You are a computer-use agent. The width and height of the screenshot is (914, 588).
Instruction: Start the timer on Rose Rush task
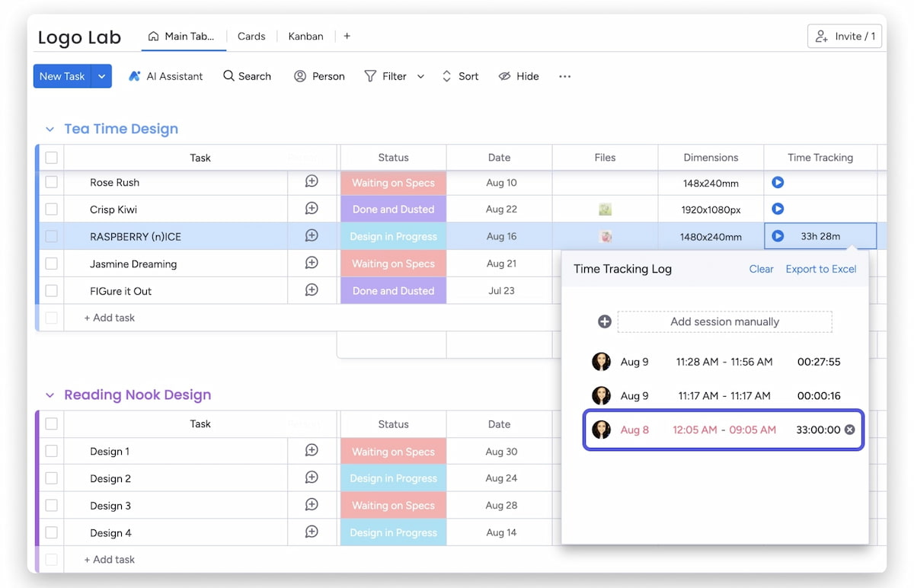[777, 182]
